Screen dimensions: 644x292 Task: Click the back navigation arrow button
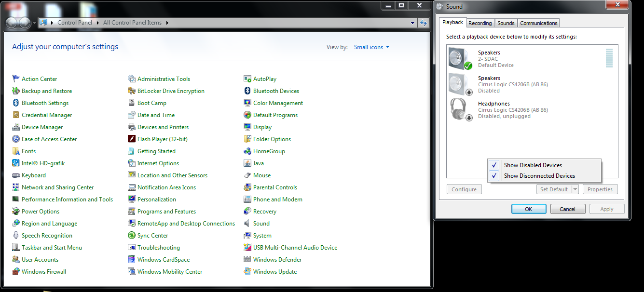click(12, 23)
